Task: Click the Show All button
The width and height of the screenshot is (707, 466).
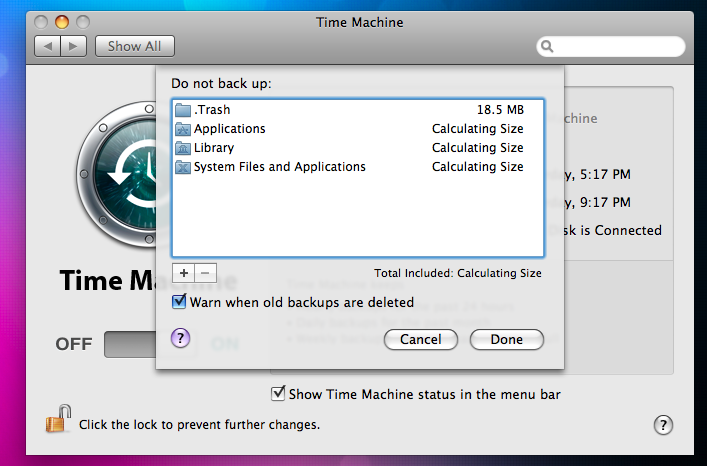Action: [134, 46]
